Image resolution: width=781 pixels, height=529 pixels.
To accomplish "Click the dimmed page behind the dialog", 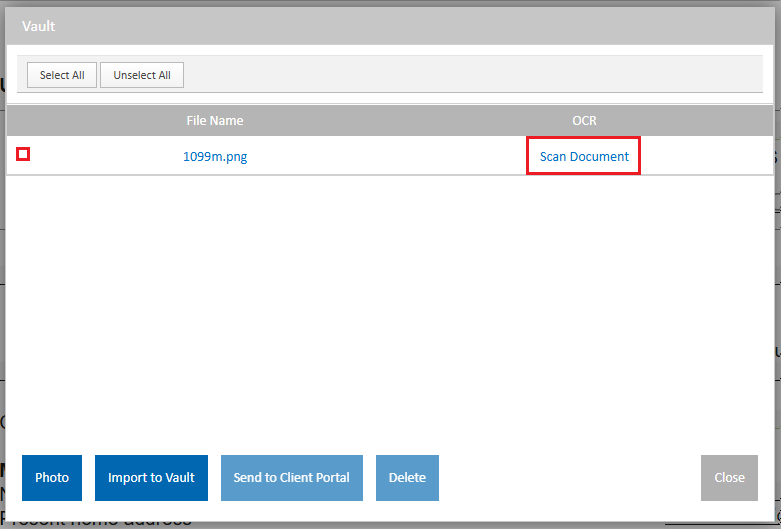I will tap(778, 300).
